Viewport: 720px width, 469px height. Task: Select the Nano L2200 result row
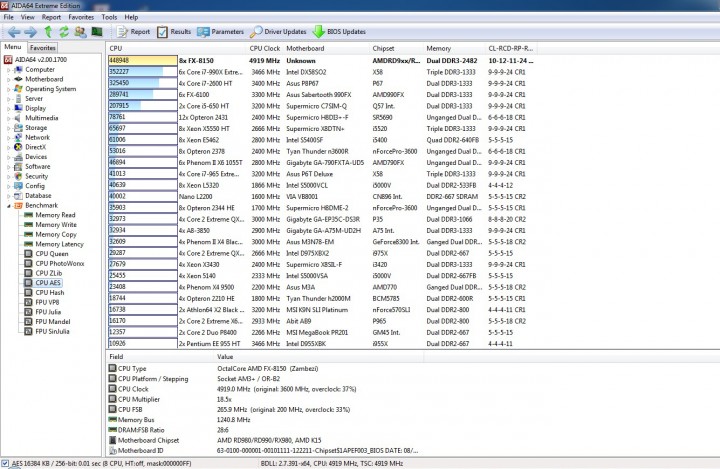pos(321,197)
